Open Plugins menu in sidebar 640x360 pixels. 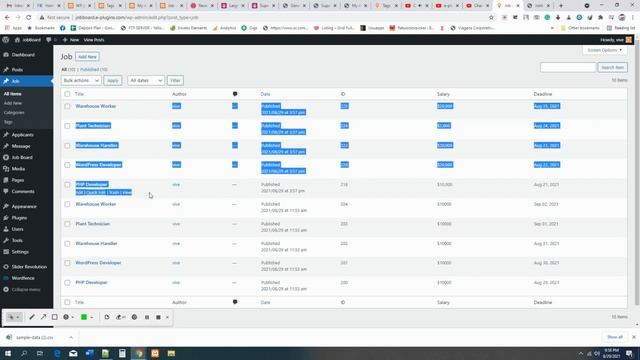tap(19, 218)
